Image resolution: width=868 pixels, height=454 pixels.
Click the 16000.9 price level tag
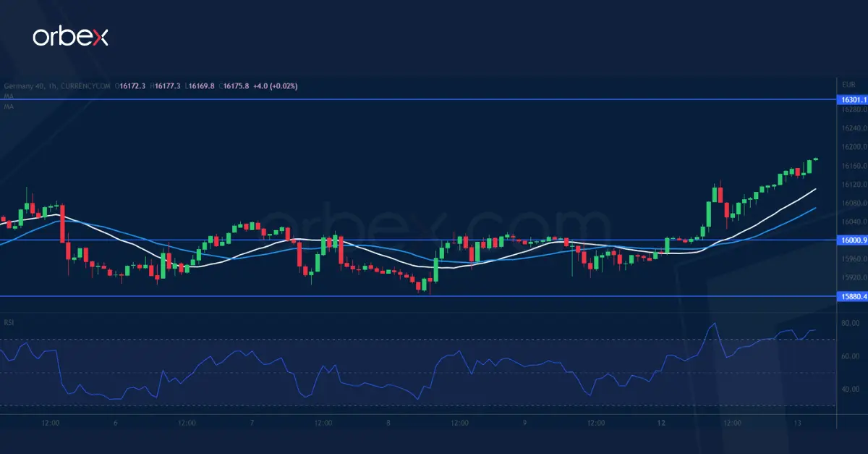pos(851,240)
